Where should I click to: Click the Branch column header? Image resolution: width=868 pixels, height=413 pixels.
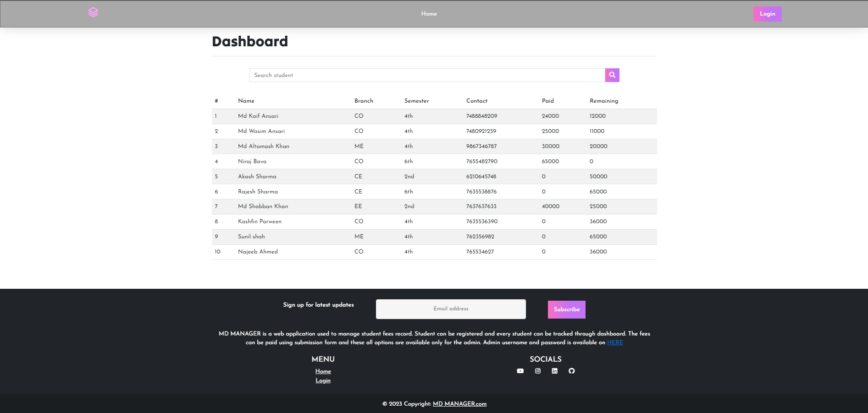tap(364, 101)
